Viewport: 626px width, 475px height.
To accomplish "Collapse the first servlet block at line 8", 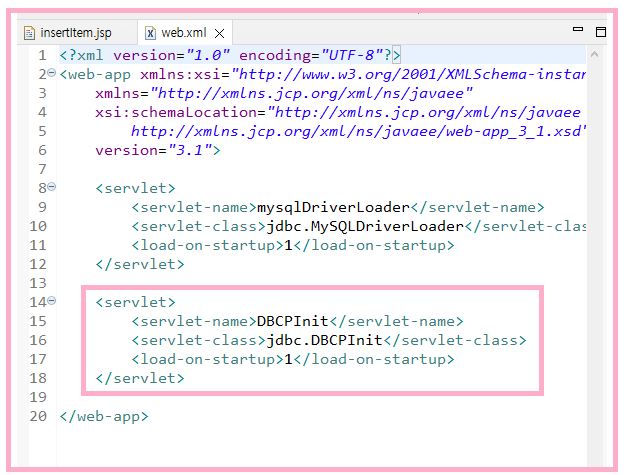I will [52, 186].
